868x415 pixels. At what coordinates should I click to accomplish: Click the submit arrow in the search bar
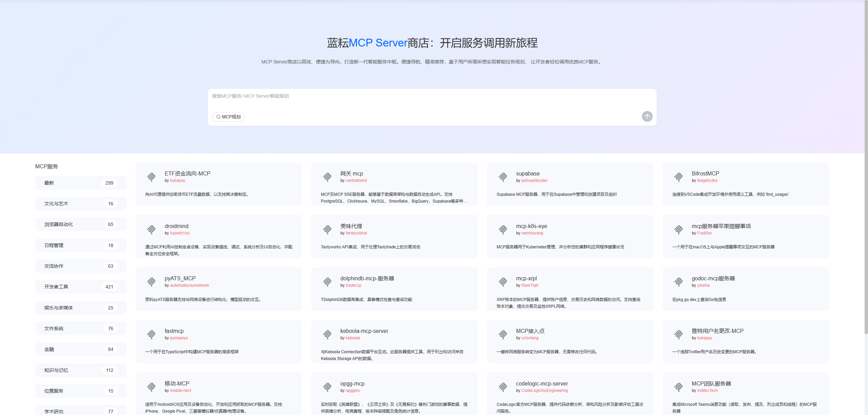tap(647, 116)
